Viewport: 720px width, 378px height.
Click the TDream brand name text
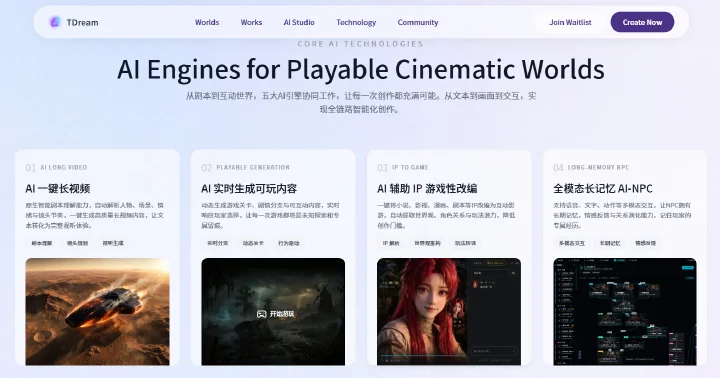pos(82,22)
